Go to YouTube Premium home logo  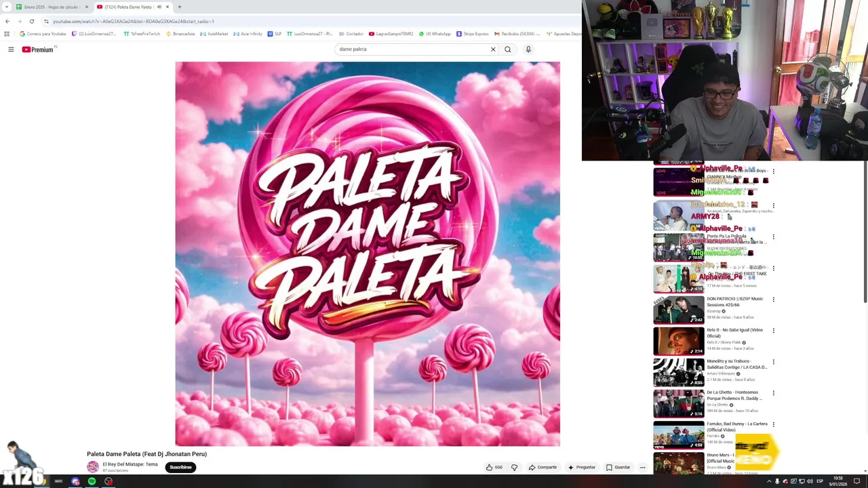coord(38,49)
